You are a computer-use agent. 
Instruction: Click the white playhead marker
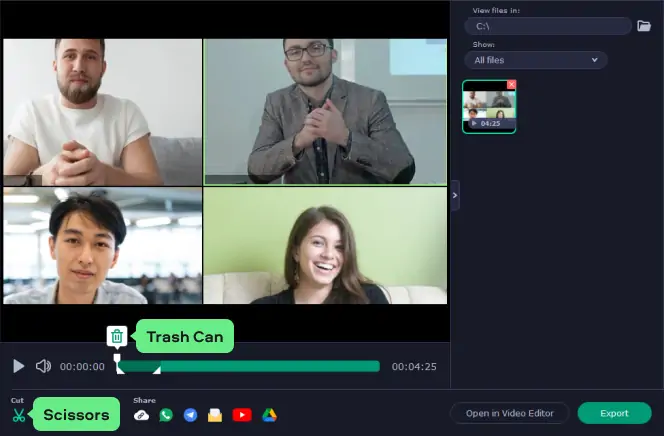[x=117, y=361]
